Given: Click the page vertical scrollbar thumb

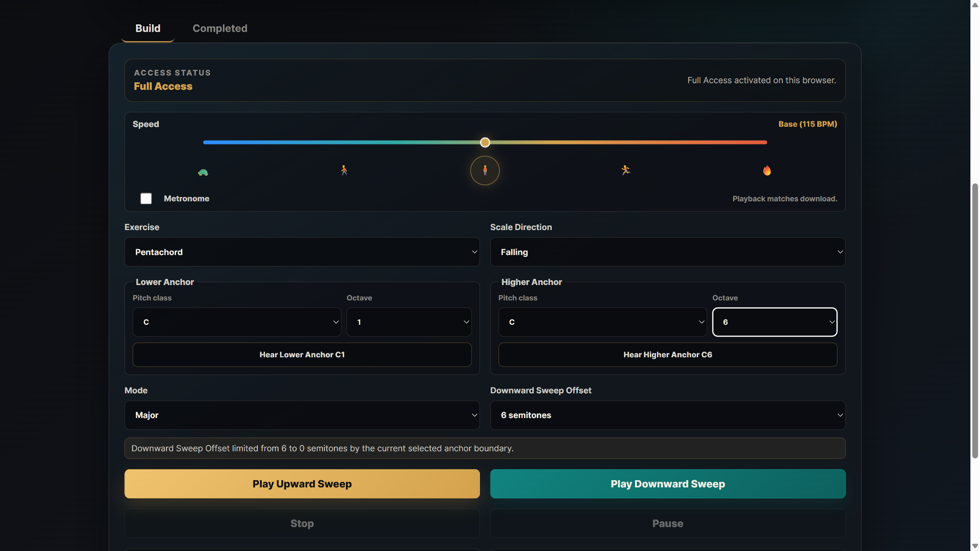Looking at the screenshot, I should pos(975,320).
